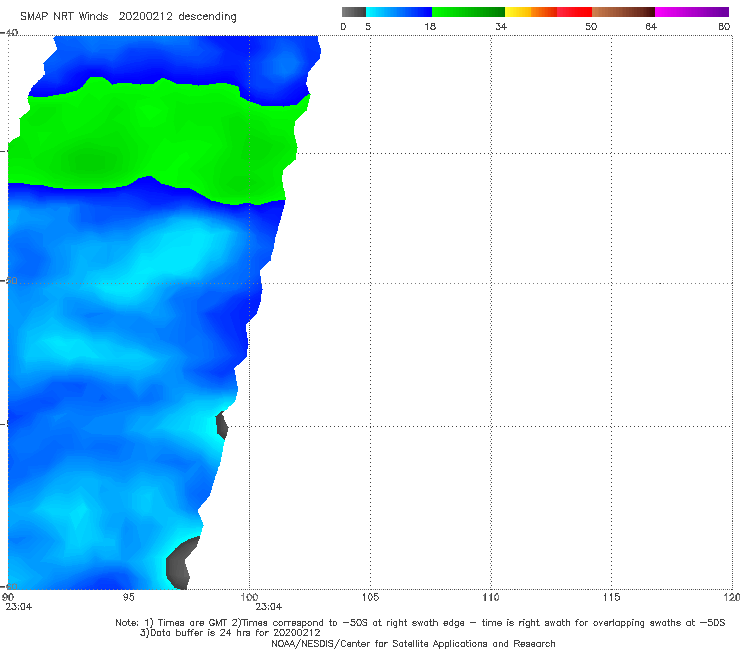Click the latitude axis label "-60"
The image size is (740, 650).
9,587
